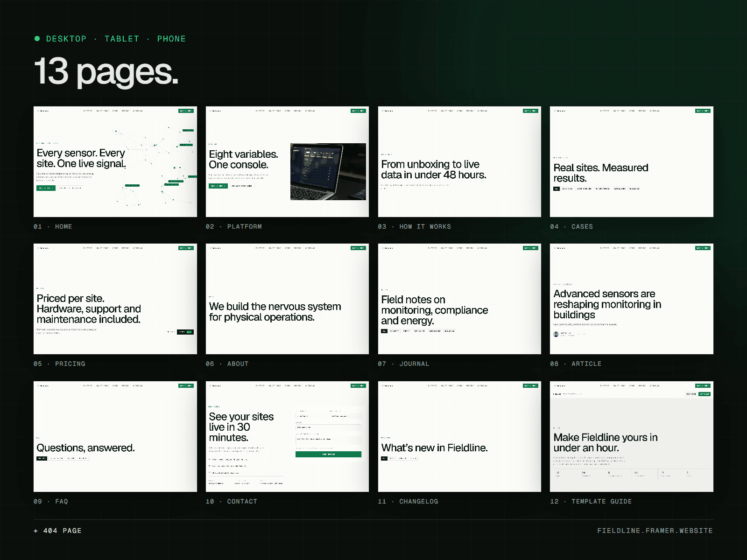
Task: Select the TABLET label
Action: coord(122,39)
